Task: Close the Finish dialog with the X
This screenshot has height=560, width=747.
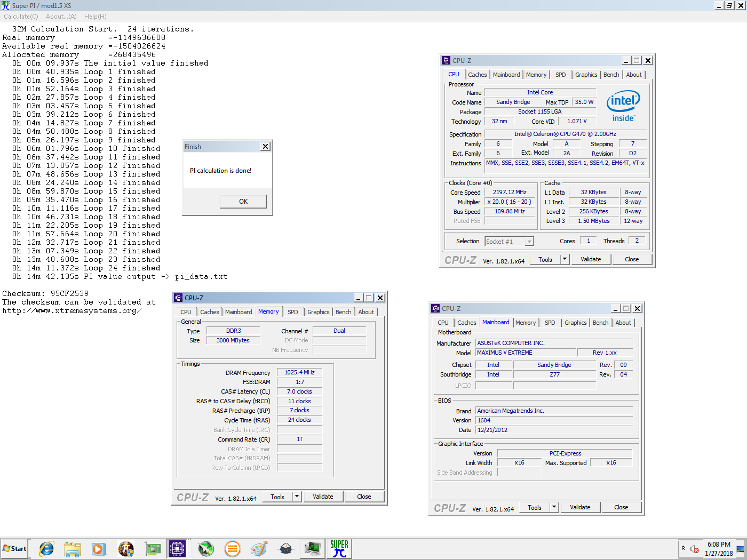Action: 265,146
